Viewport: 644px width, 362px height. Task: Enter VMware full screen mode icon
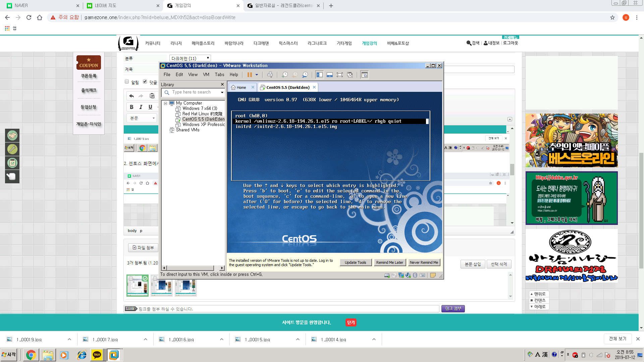tap(340, 75)
